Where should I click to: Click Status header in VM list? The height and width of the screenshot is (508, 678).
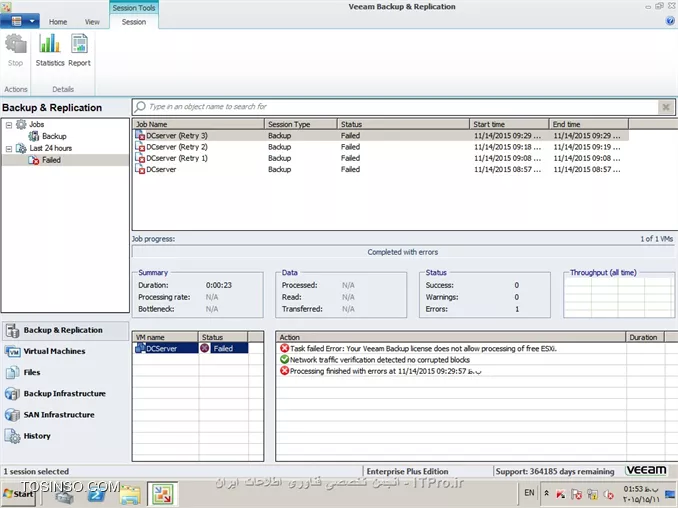[223, 337]
